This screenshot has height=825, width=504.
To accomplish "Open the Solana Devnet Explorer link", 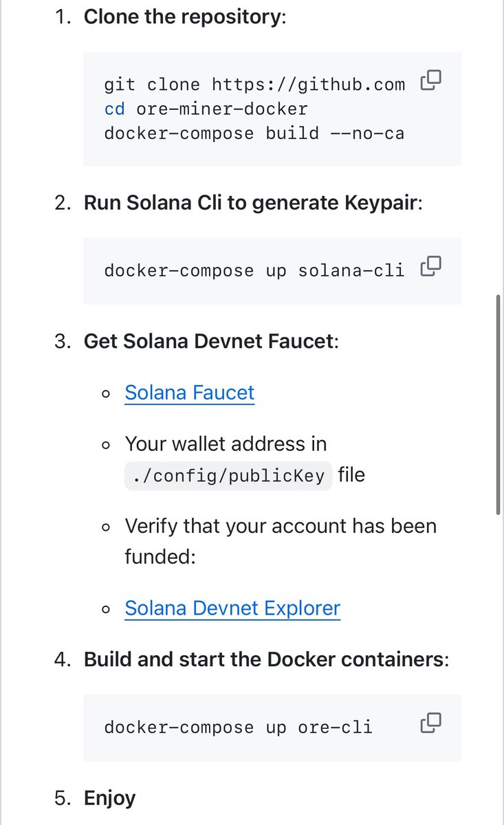I will pyautogui.click(x=232, y=608).
